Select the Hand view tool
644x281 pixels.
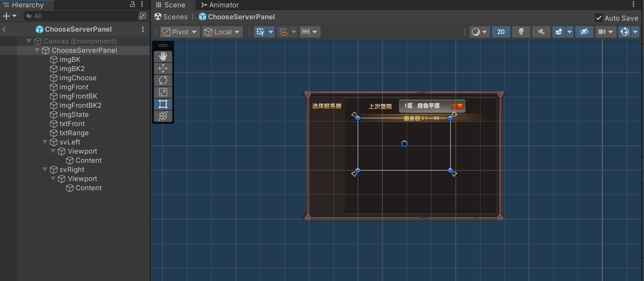[163, 56]
